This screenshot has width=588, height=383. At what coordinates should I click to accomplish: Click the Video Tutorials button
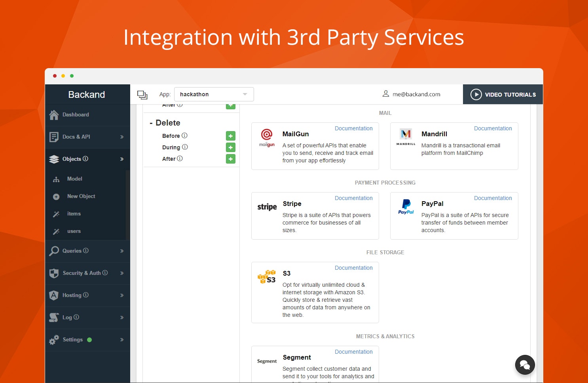[x=503, y=95]
